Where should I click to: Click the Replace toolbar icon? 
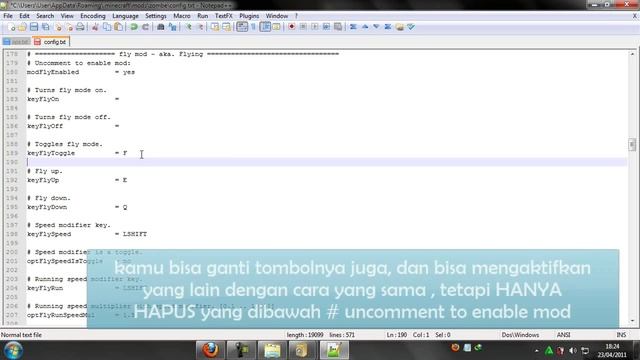173,27
